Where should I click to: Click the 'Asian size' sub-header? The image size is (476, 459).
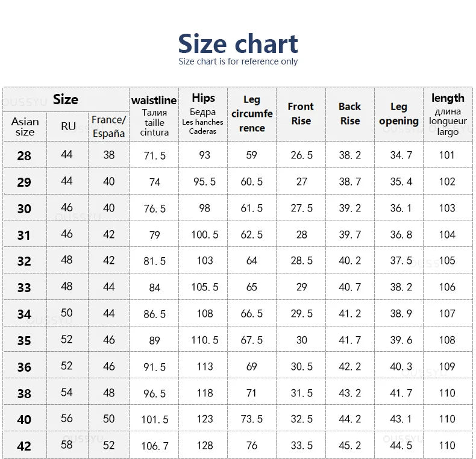pos(25,126)
